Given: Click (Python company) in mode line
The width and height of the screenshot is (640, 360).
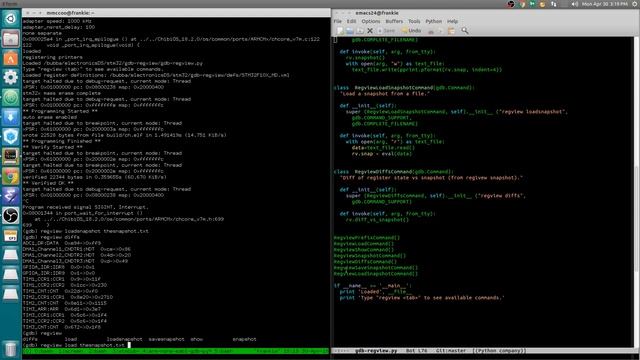Looking at the screenshot, I should 499,351.
